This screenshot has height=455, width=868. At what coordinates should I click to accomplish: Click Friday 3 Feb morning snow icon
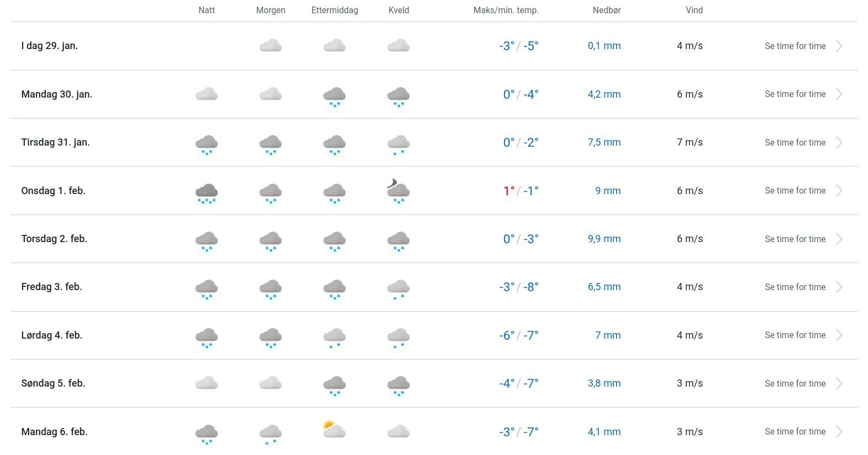click(270, 289)
